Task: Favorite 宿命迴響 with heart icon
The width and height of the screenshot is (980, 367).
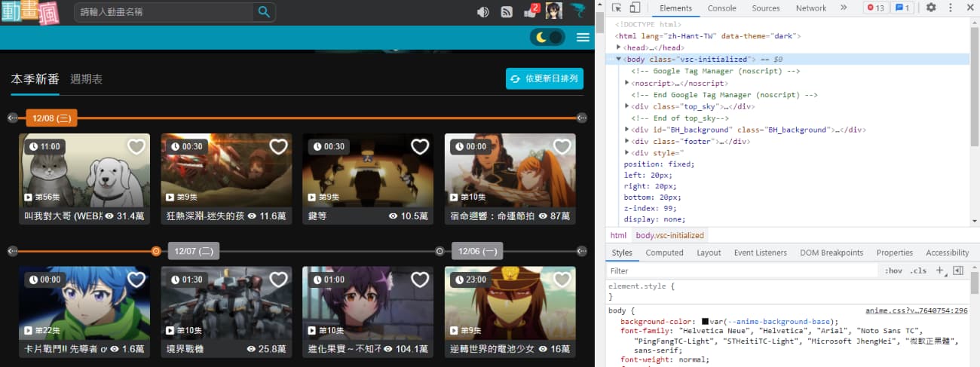Action: pyautogui.click(x=562, y=146)
